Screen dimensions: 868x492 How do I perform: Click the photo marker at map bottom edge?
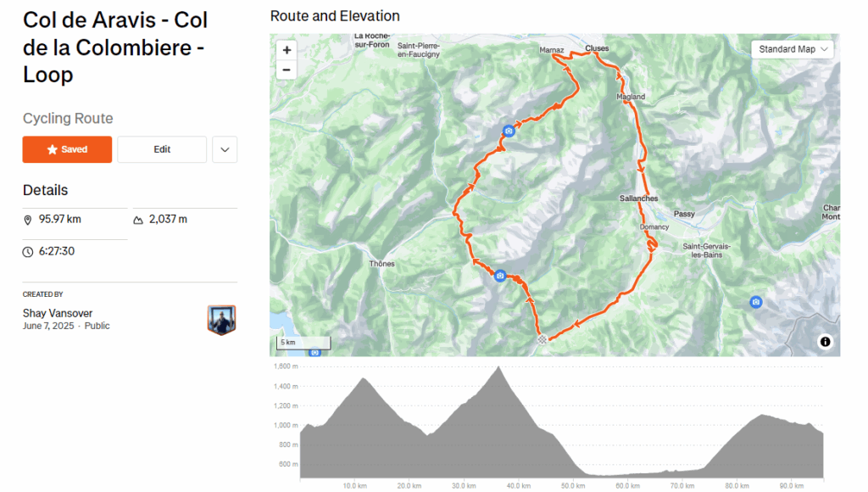[x=314, y=352]
